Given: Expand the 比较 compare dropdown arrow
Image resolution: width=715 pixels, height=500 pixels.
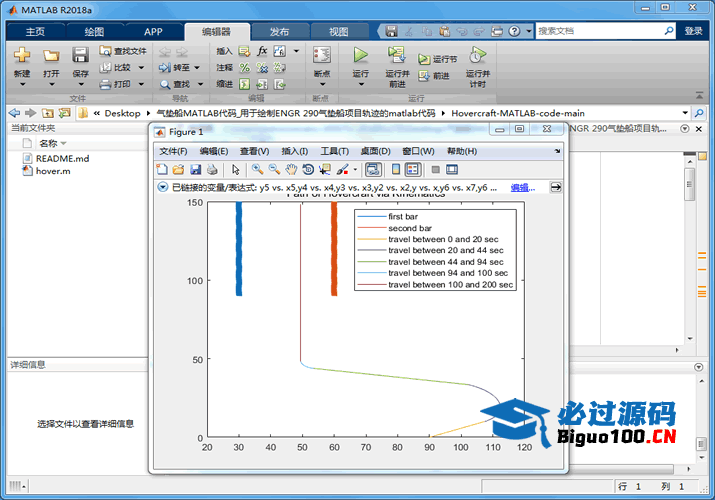Looking at the screenshot, I should tap(141, 68).
